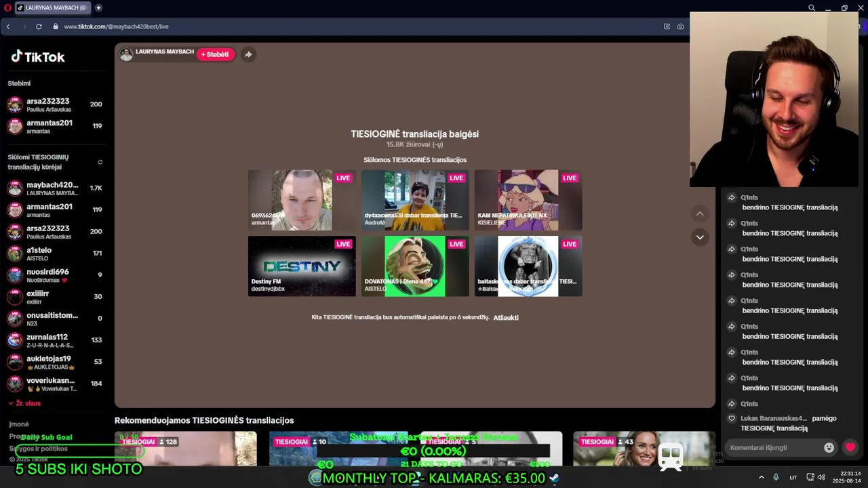The height and width of the screenshot is (488, 868).
Task: Expand the Žr. visus list
Action: (x=24, y=403)
